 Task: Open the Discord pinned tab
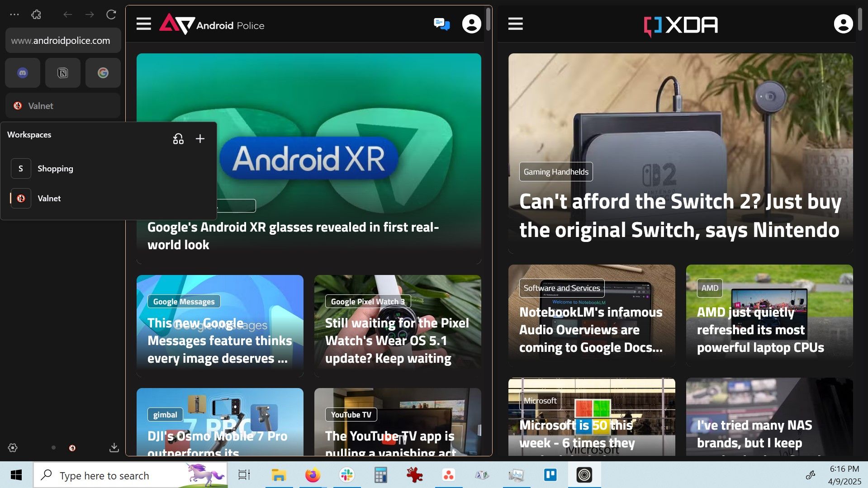(23, 72)
